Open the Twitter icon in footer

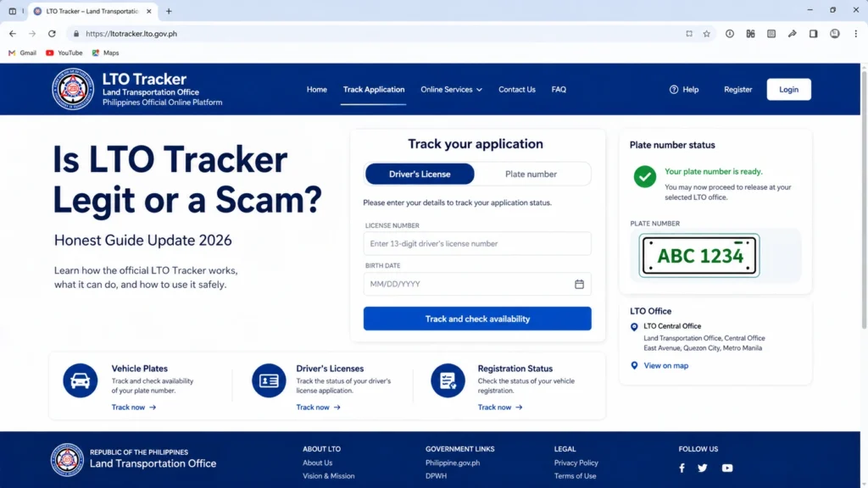click(703, 468)
